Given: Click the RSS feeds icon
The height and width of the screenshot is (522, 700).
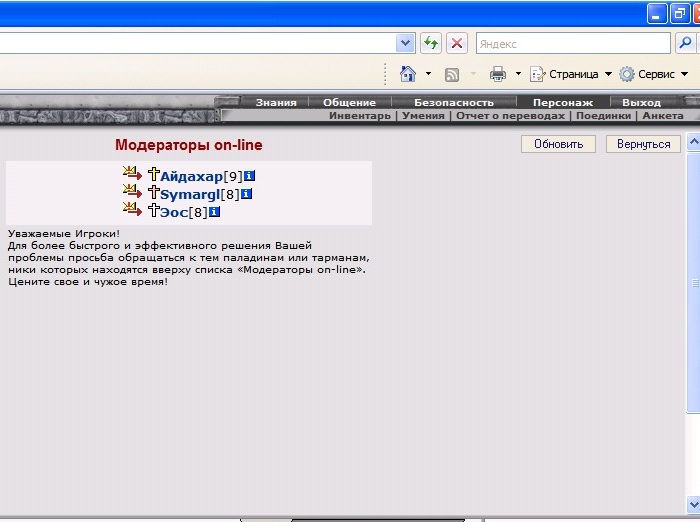Looking at the screenshot, I should click(452, 75).
